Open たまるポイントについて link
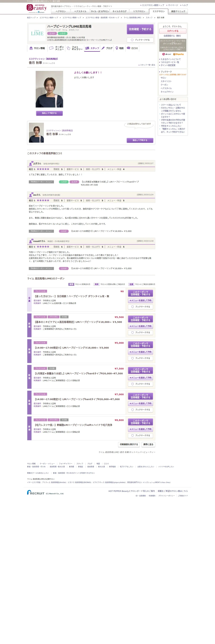This screenshot has width=215, height=644. tap(170, 59)
